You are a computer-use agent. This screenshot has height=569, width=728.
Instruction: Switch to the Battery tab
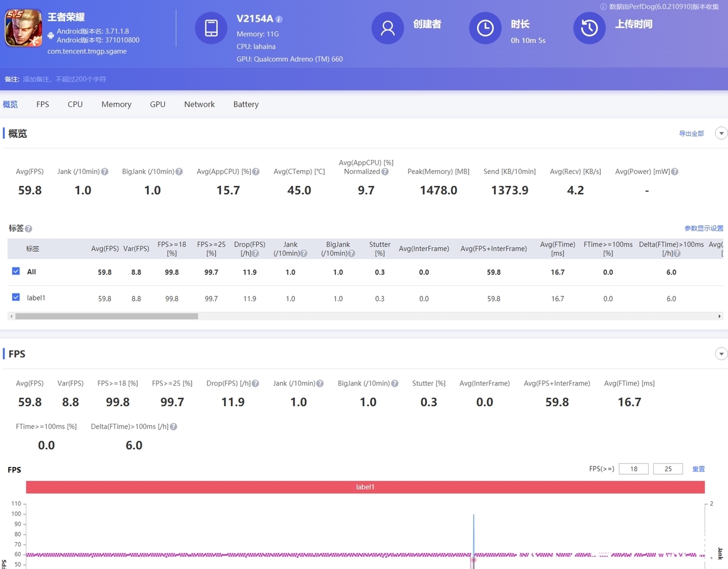246,104
